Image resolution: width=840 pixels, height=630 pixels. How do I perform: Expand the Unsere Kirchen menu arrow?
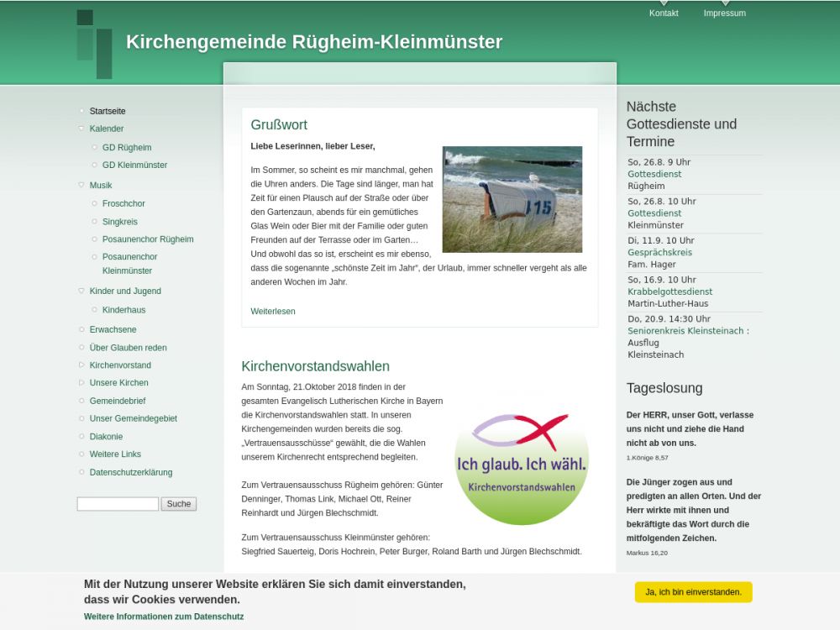(x=81, y=383)
